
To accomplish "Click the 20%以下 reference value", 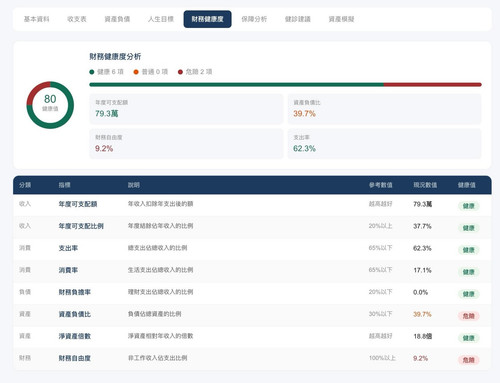I will [x=380, y=292].
